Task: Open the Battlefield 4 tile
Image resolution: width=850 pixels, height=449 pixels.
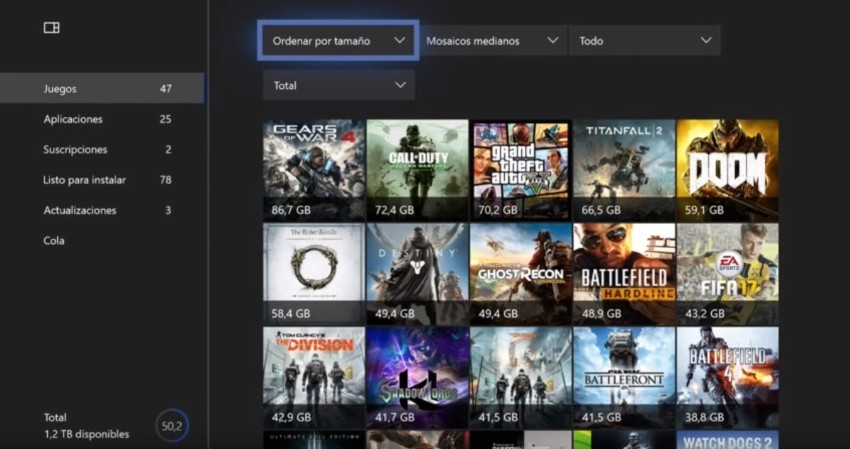Action: pos(727,377)
